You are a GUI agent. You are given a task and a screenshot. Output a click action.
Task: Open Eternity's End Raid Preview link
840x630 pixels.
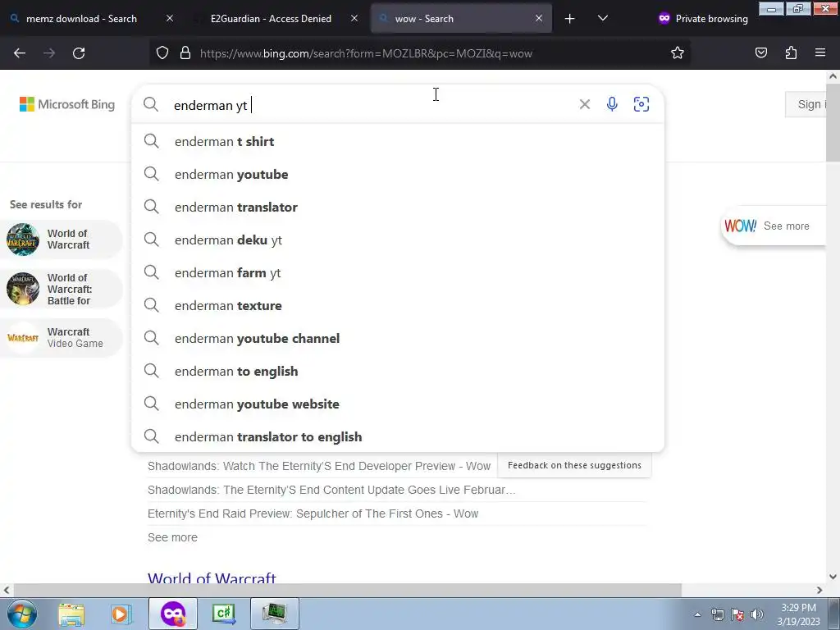coord(313,514)
